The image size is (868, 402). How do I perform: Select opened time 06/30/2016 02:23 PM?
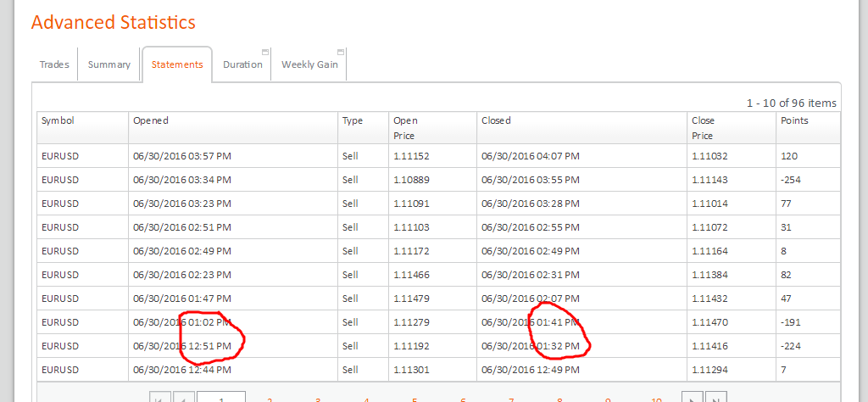[182, 275]
